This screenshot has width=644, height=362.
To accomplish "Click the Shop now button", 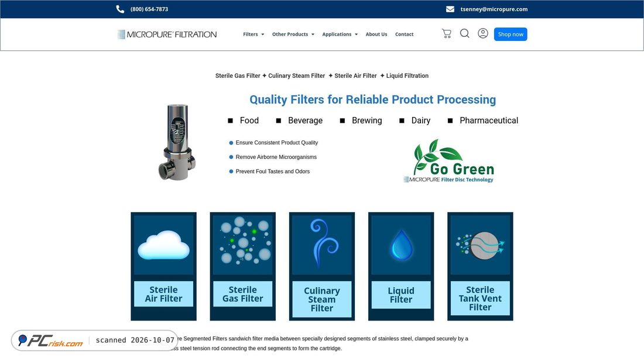I will (x=511, y=34).
